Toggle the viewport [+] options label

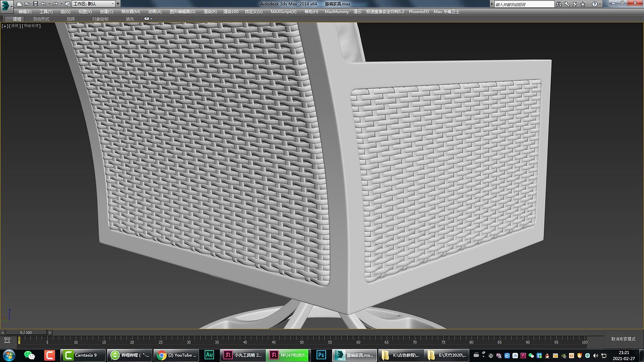[x=5, y=26]
